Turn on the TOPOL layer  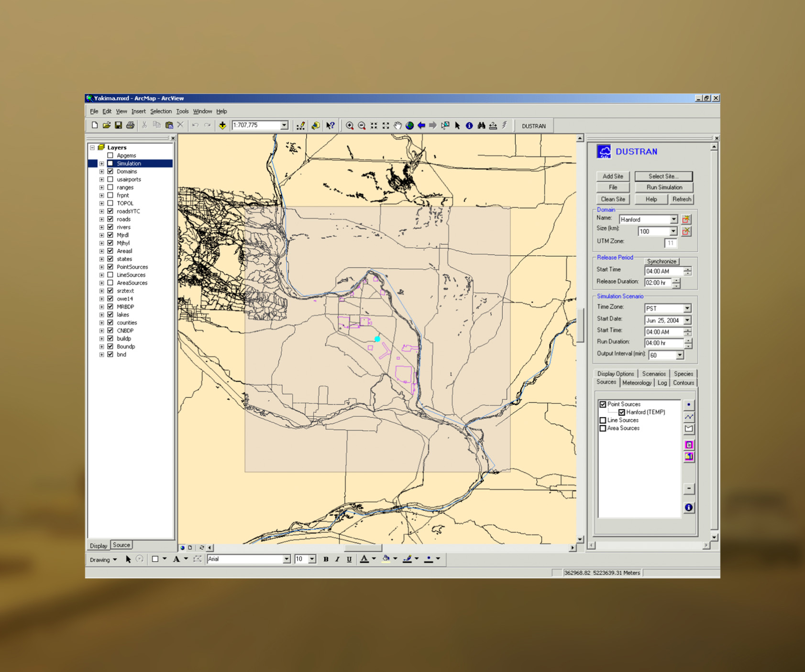(110, 203)
